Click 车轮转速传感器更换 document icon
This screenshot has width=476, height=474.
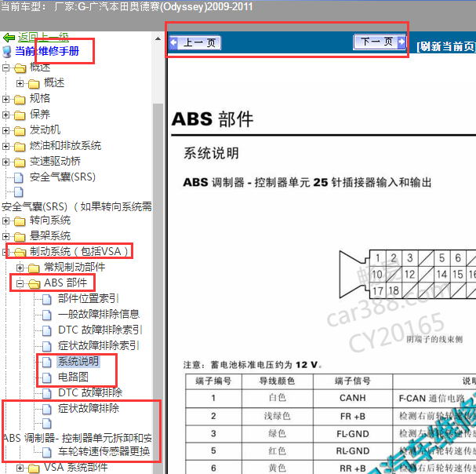47,452
